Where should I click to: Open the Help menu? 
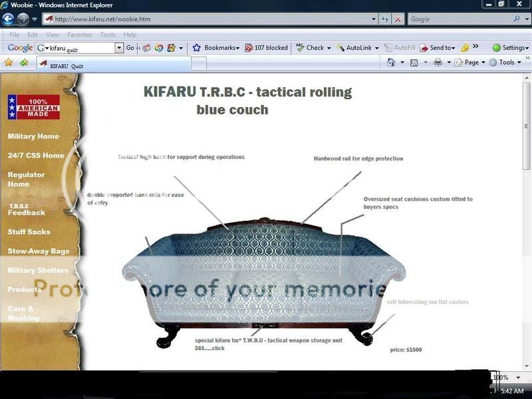[x=130, y=35]
